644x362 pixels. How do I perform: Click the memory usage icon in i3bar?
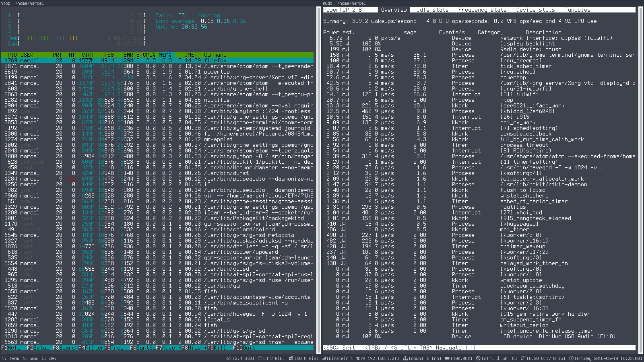(229, 358)
